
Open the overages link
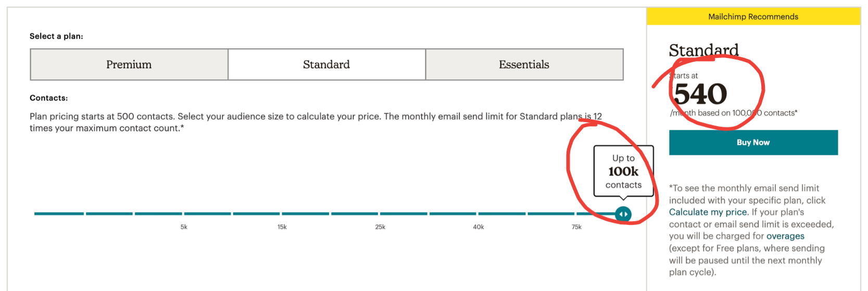[x=785, y=236]
